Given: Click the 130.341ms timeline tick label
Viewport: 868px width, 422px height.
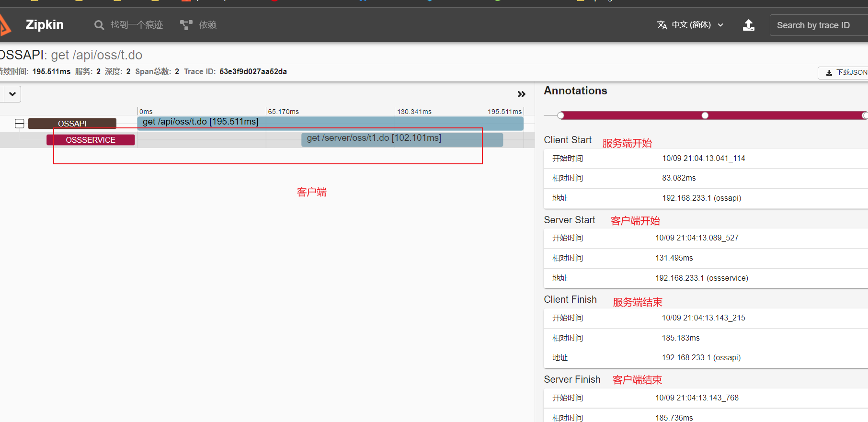Looking at the screenshot, I should point(414,112).
